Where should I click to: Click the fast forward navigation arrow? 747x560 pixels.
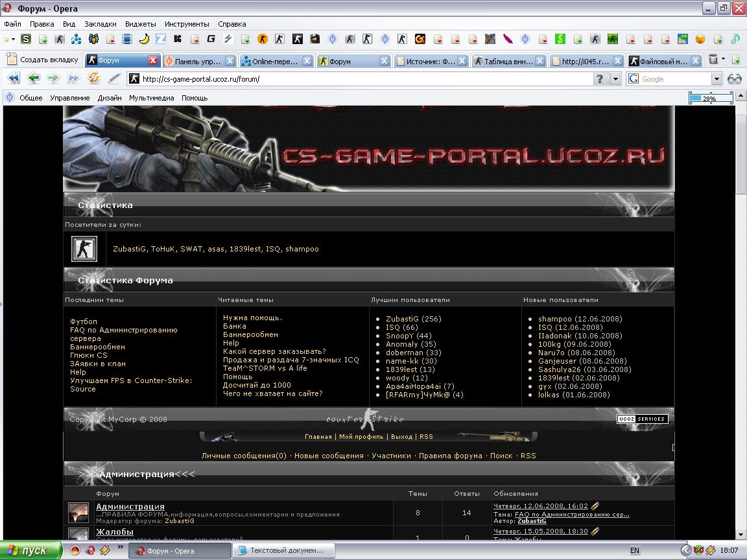73,78
